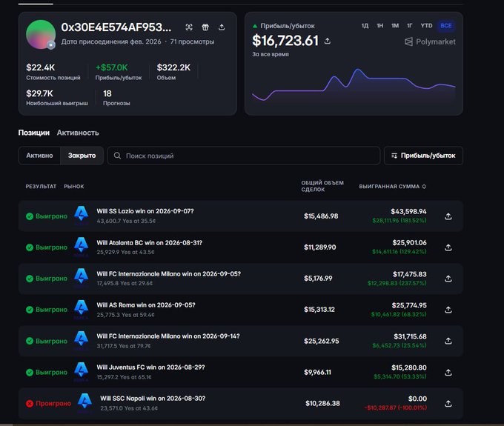Focus the Поиск позиций search field
This screenshot has width=504, height=426.
click(x=244, y=156)
